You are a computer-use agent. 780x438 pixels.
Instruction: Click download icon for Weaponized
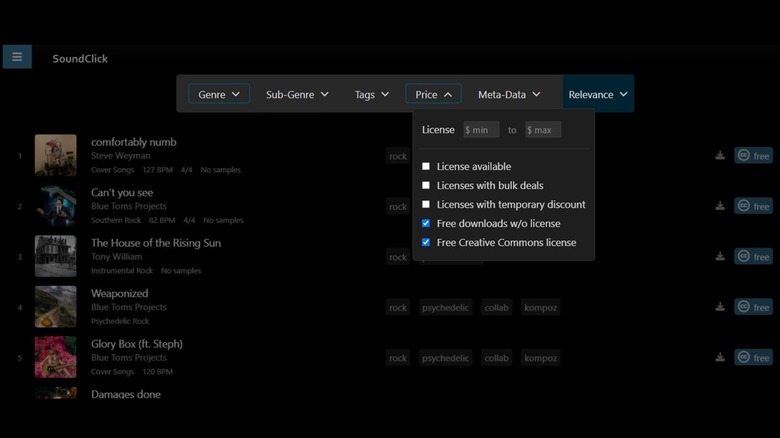[x=719, y=307]
